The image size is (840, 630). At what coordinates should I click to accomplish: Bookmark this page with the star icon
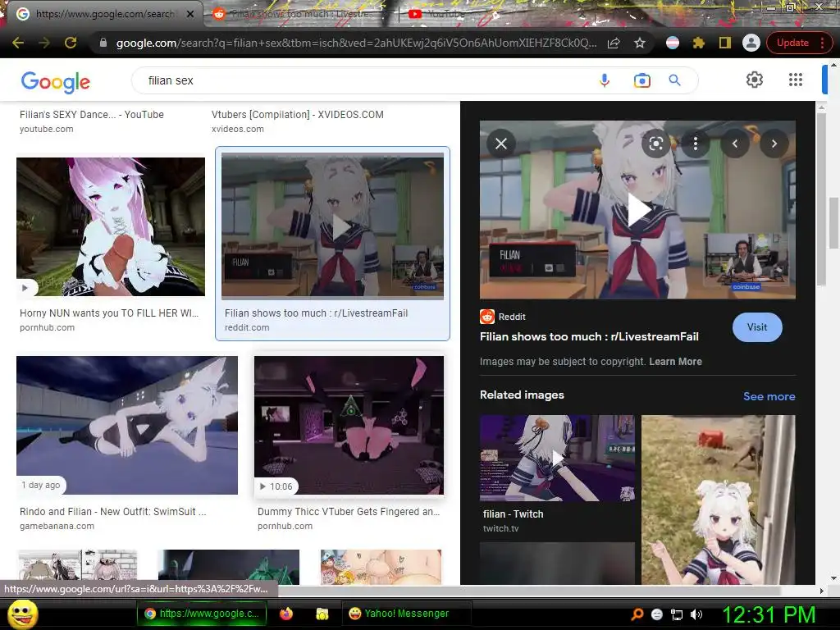[x=640, y=43]
